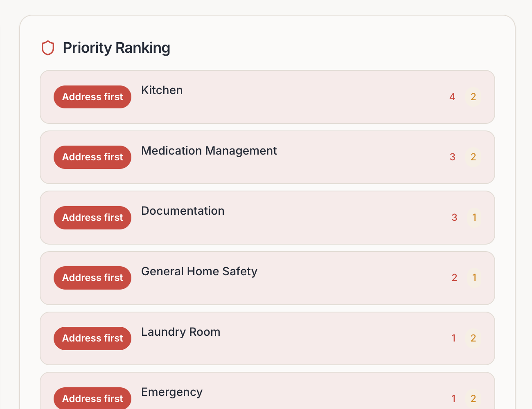The height and width of the screenshot is (409, 532).
Task: Click Kitchen's amber warning count badge
Action: pyautogui.click(x=473, y=97)
